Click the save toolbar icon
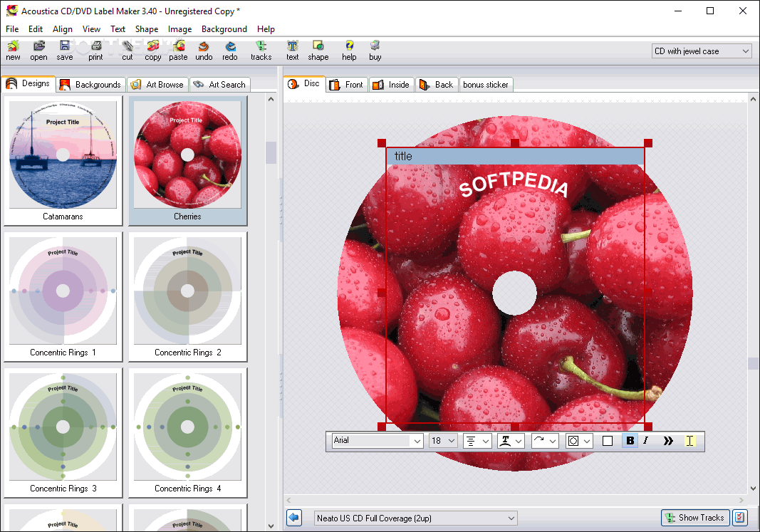 (x=65, y=51)
